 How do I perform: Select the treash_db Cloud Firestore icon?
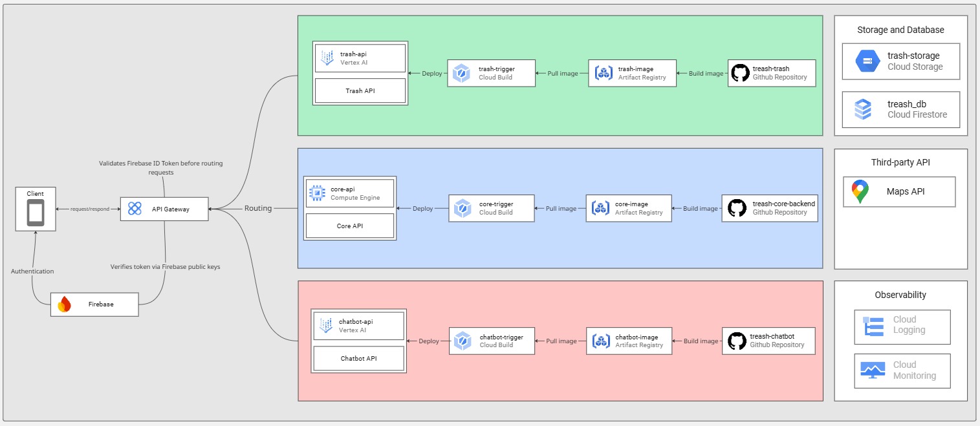tap(863, 109)
